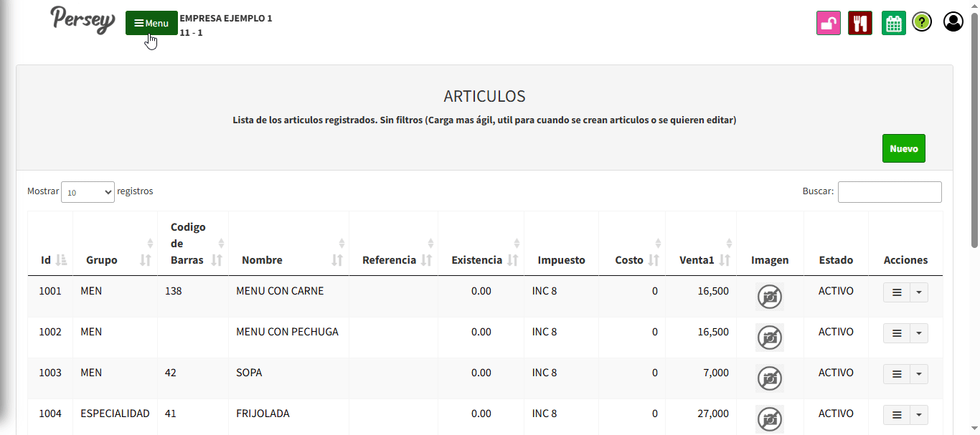The image size is (980, 435).
Task: Open the green calendar icon
Action: [x=893, y=23]
